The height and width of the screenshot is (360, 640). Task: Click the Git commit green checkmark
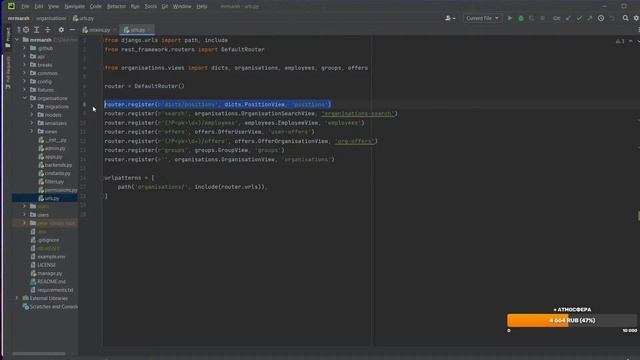(x=579, y=18)
